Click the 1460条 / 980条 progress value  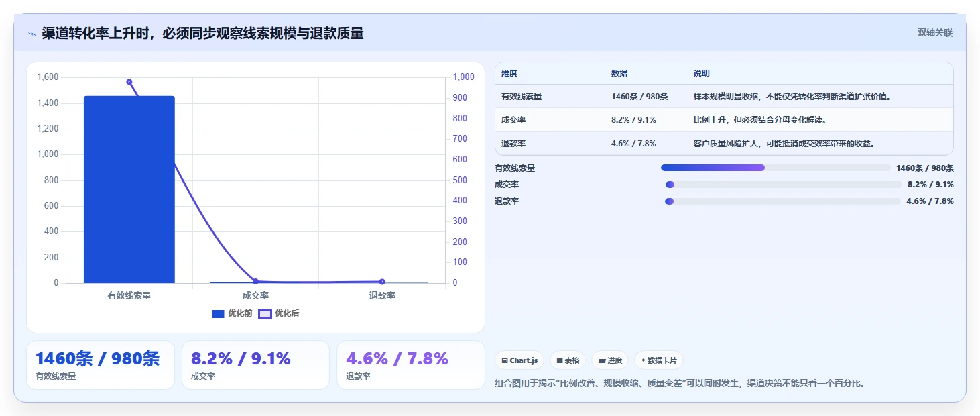[925, 168]
